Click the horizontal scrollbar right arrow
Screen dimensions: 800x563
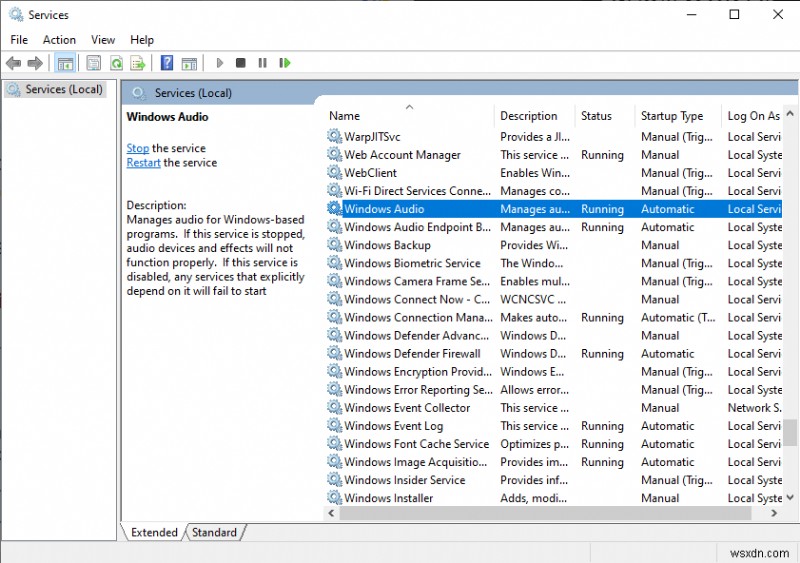(774, 513)
